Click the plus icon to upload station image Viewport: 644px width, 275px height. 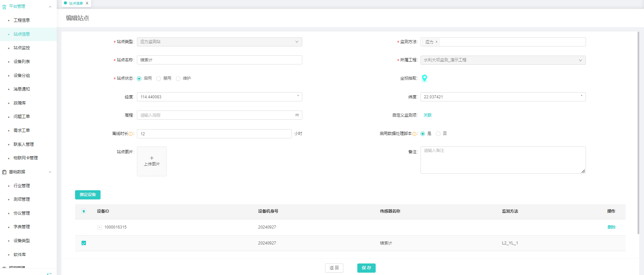[151, 158]
